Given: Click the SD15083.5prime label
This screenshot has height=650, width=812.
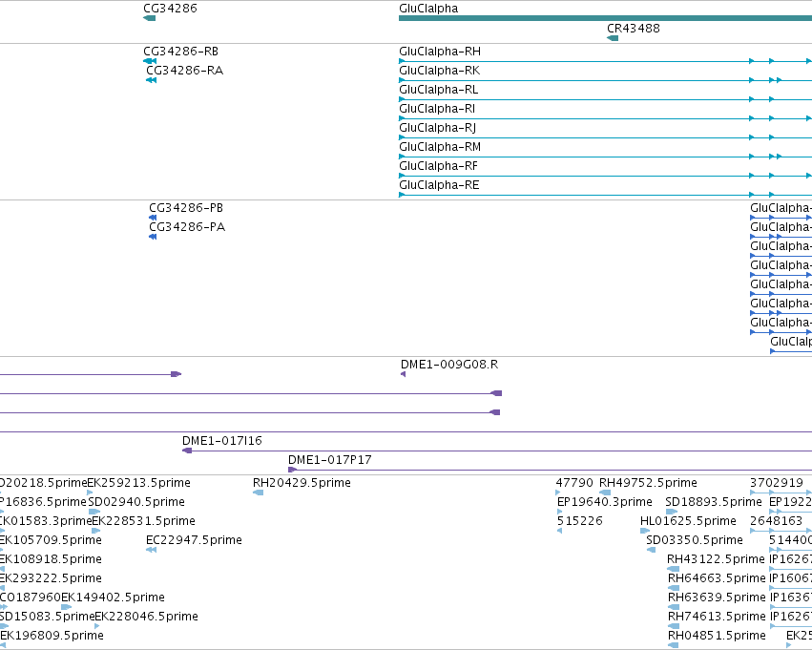Looking at the screenshot, I should 47,617.
